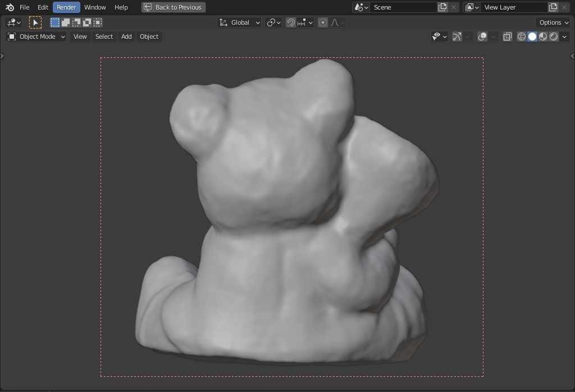575x392 pixels.
Task: Open the Edit menu
Action: tap(43, 7)
